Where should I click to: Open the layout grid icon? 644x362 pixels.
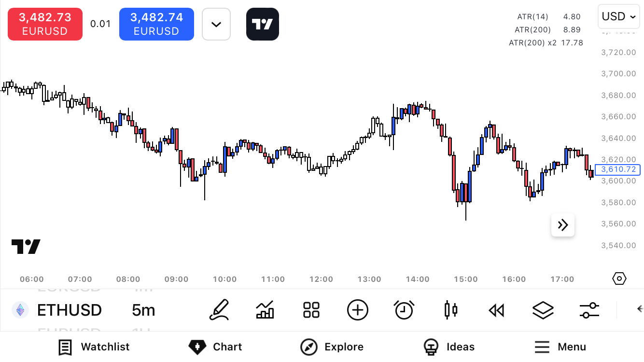[x=311, y=309]
